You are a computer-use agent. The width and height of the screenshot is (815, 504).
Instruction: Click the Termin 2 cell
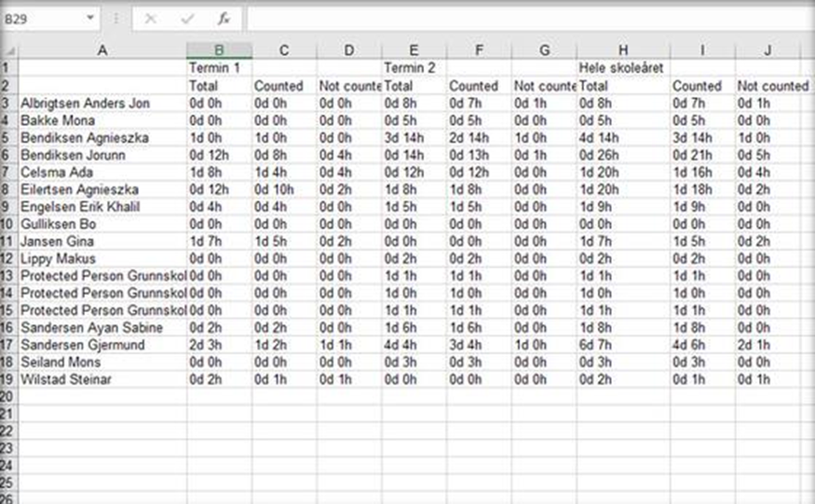pyautogui.click(x=414, y=68)
